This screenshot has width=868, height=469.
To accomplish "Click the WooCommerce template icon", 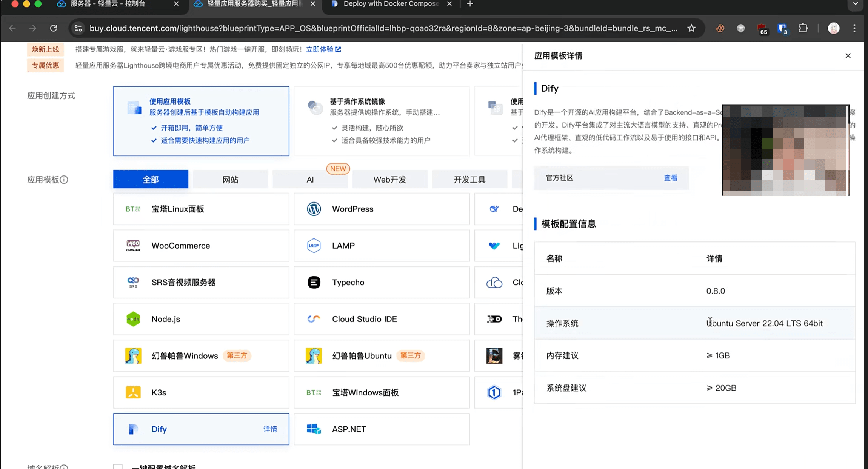I will (133, 245).
